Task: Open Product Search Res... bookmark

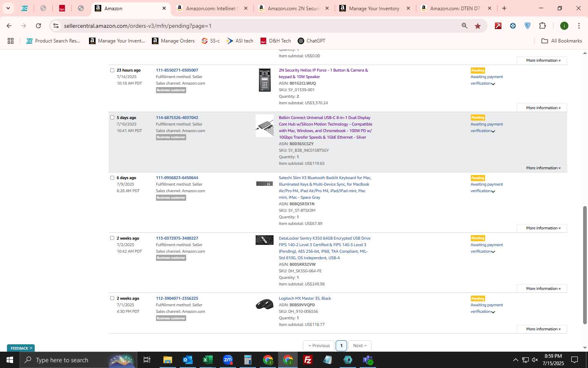Action: [x=53, y=41]
